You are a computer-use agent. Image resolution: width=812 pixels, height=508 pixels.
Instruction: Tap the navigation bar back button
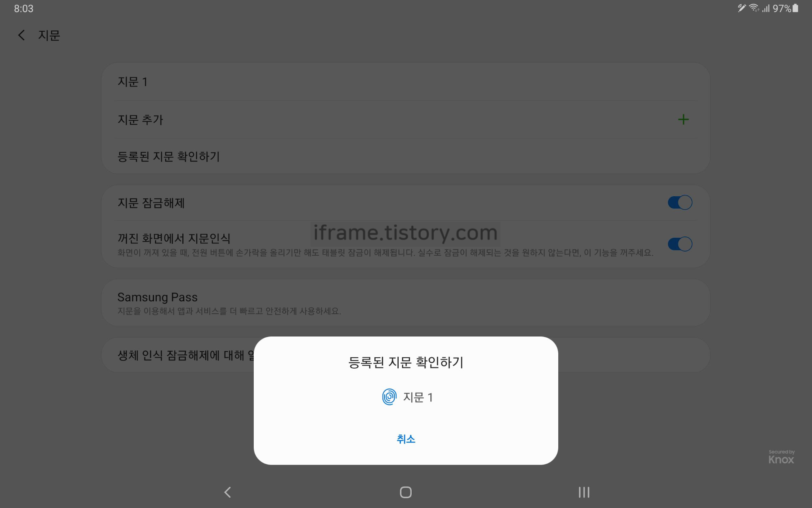(228, 492)
